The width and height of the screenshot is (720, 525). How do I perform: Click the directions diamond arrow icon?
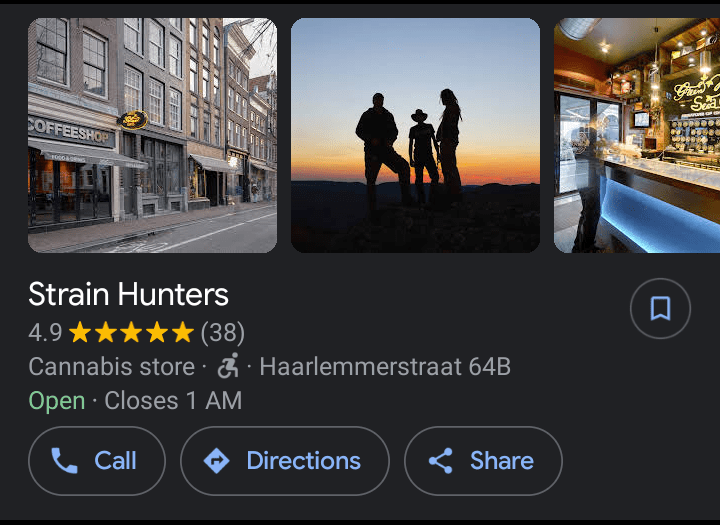216,461
